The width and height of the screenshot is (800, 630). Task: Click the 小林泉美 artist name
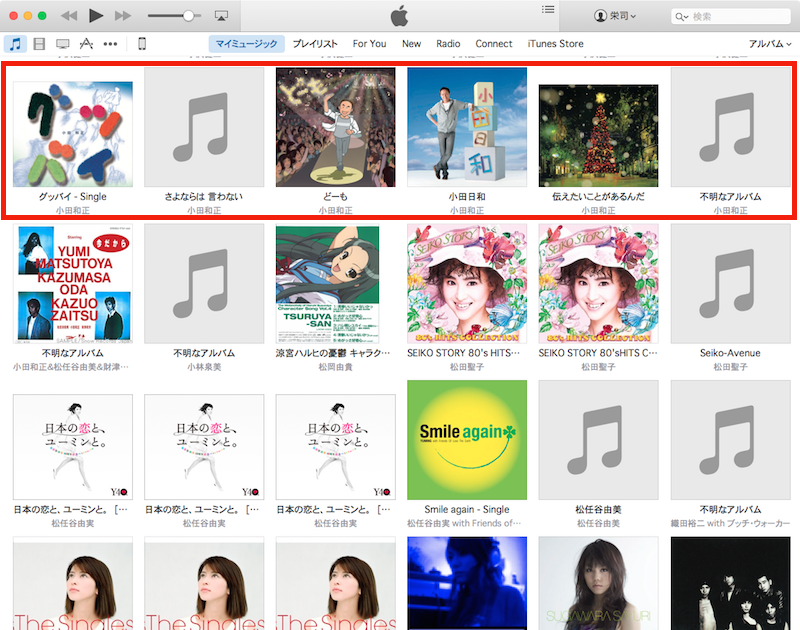click(204, 367)
